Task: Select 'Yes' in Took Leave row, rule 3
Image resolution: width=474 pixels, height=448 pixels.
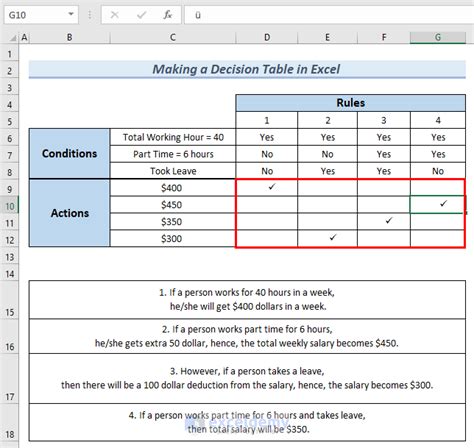Action: click(384, 171)
